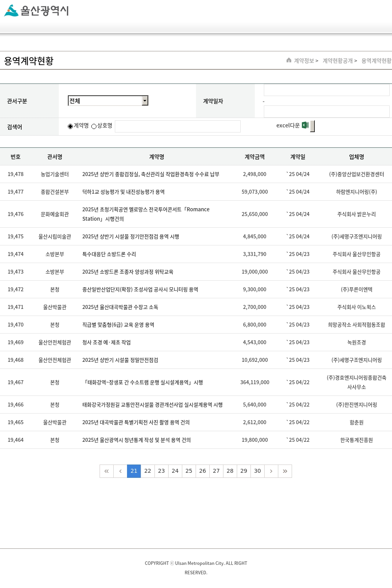
Task: Click the 검색어 search text field
Action: point(178,126)
